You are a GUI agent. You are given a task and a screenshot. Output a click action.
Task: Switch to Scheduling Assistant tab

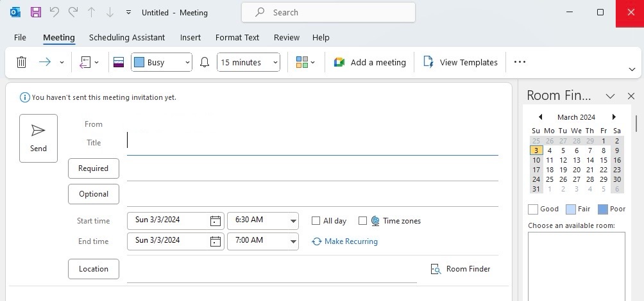[127, 37]
